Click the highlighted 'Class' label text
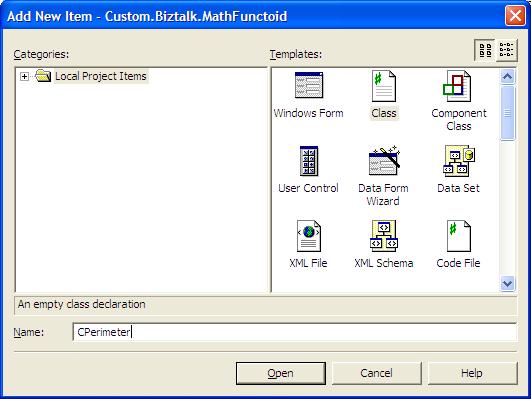 coord(384,113)
